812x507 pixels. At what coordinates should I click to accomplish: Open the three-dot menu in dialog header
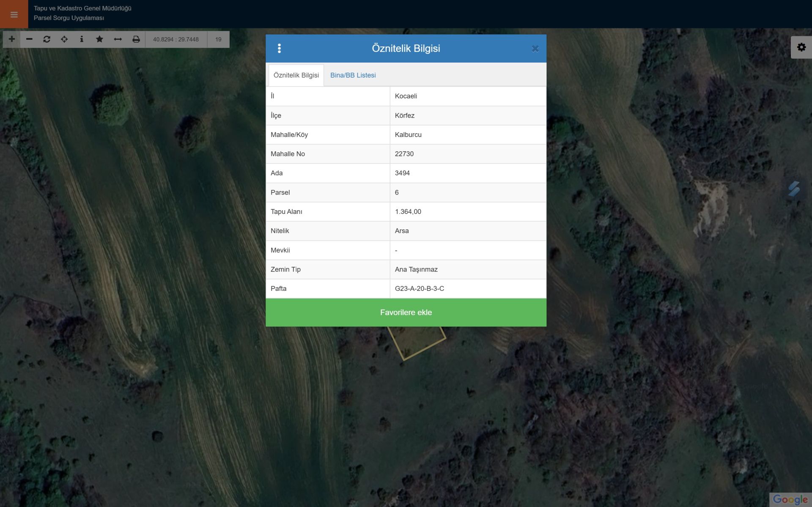pos(279,48)
